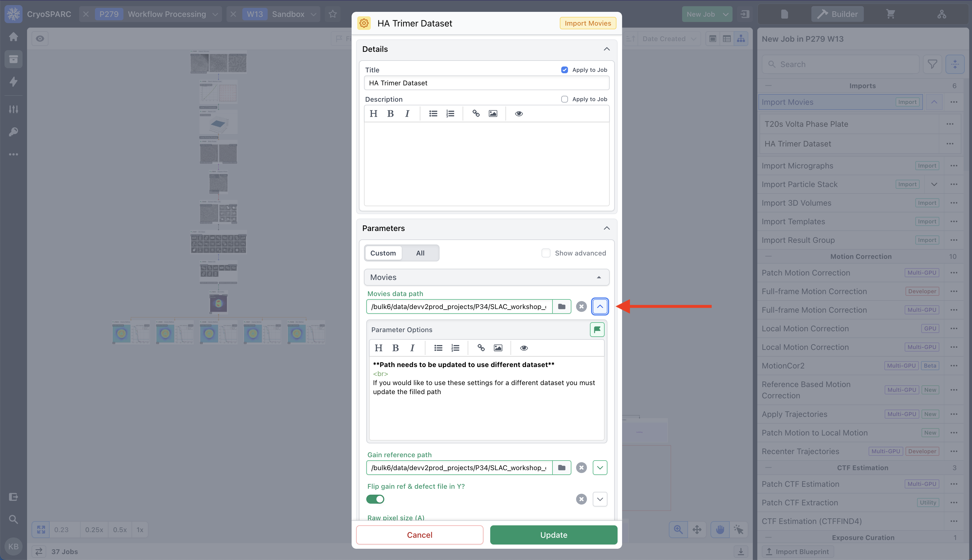The height and width of the screenshot is (560, 972).
Task: Expand options for Gain reference path
Action: tap(600, 468)
